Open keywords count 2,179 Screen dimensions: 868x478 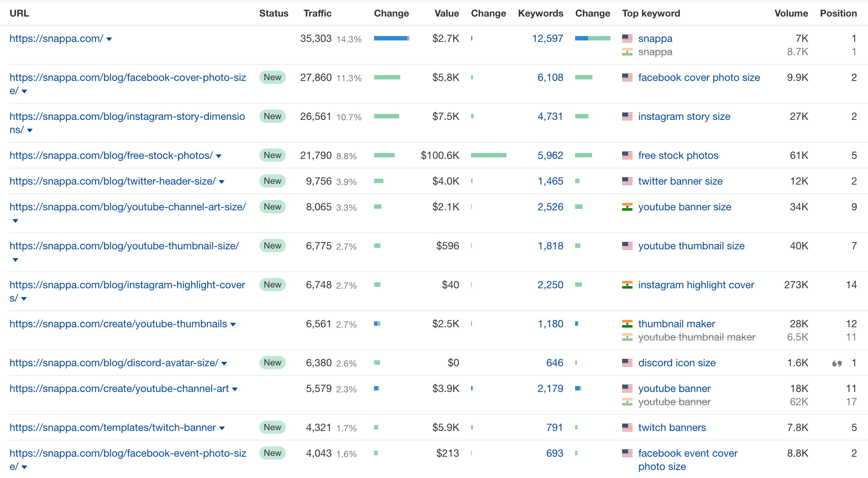[550, 389]
